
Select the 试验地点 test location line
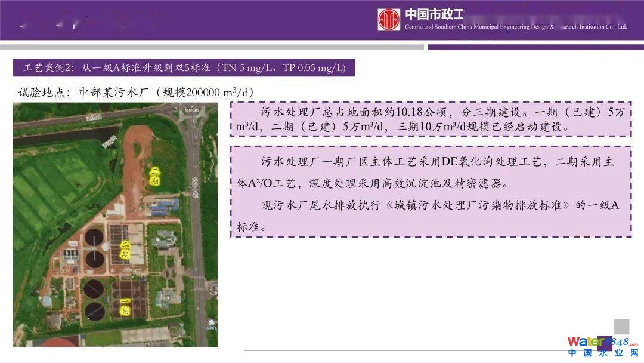click(x=137, y=92)
